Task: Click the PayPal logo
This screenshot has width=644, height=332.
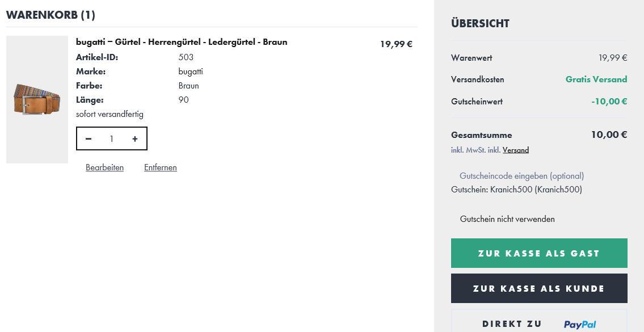Action: pyautogui.click(x=580, y=325)
